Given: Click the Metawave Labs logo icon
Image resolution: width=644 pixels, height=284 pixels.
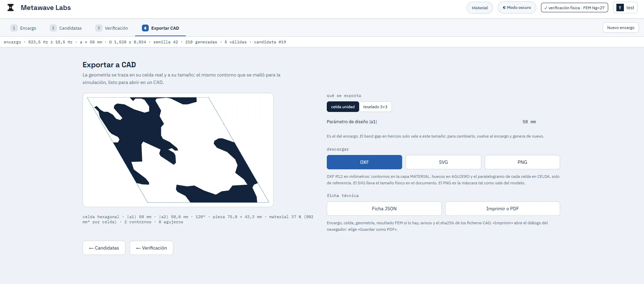Looking at the screenshot, I should pos(11,8).
